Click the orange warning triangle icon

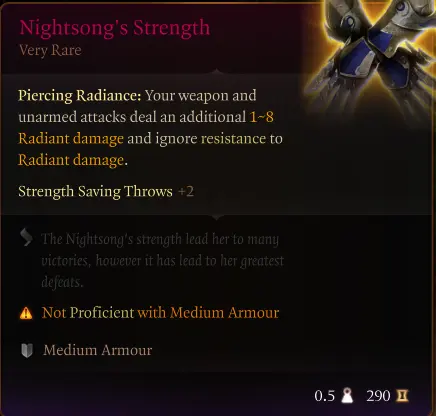[26, 313]
